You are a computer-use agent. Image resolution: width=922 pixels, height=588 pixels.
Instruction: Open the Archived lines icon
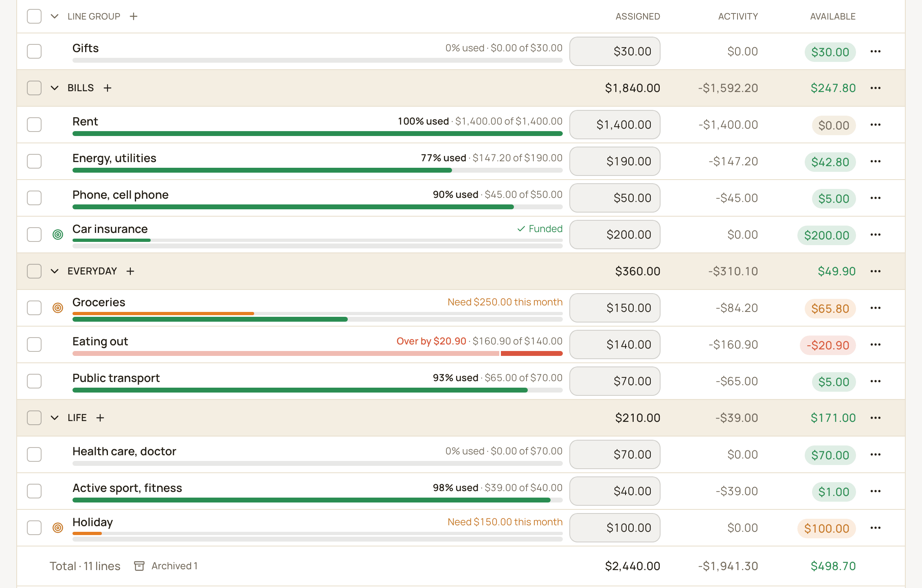[x=139, y=566]
